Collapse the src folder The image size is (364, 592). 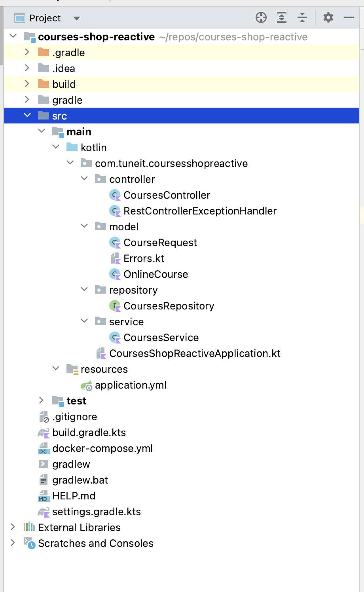click(27, 116)
